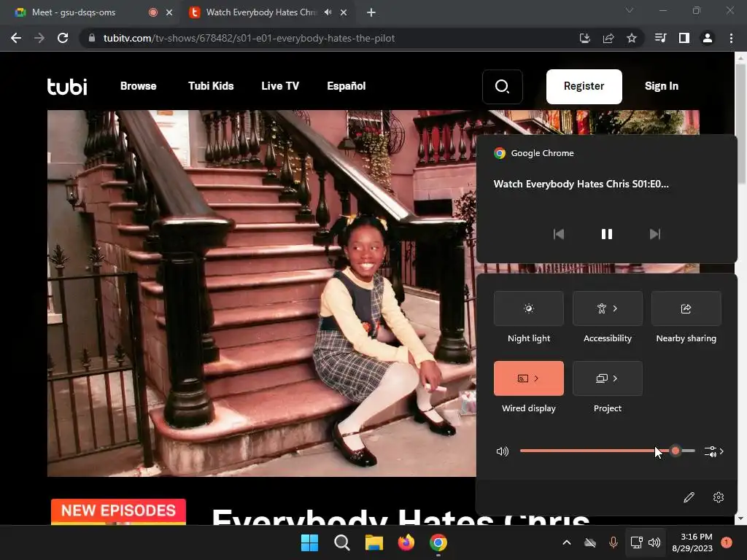Screen dimensions: 747x560
Task: Go back using browser back arrow
Action: (x=16, y=38)
